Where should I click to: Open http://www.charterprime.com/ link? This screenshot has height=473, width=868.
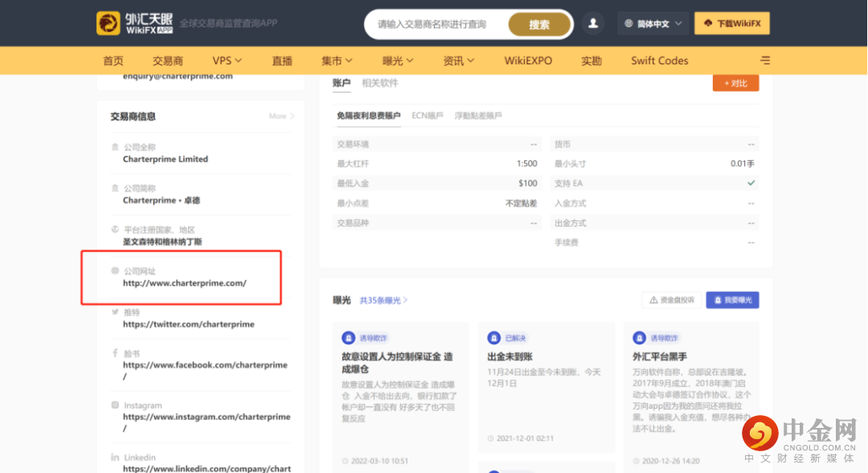pyautogui.click(x=185, y=283)
